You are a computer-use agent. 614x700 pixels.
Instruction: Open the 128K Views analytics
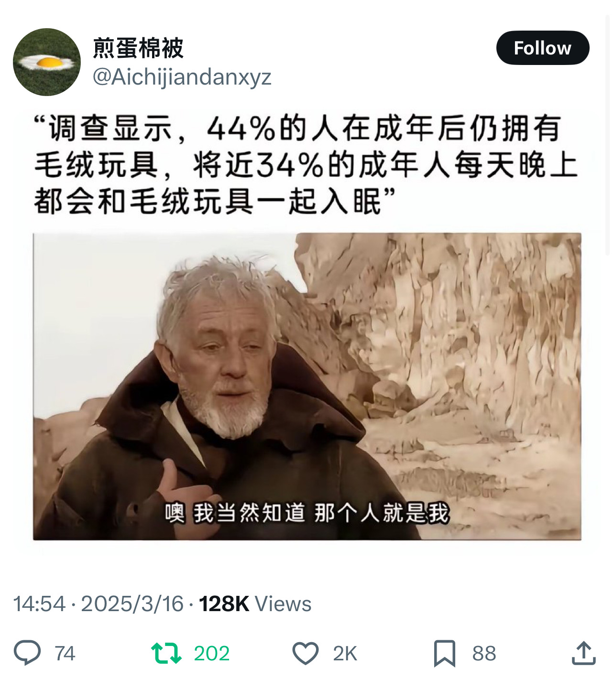click(255, 603)
